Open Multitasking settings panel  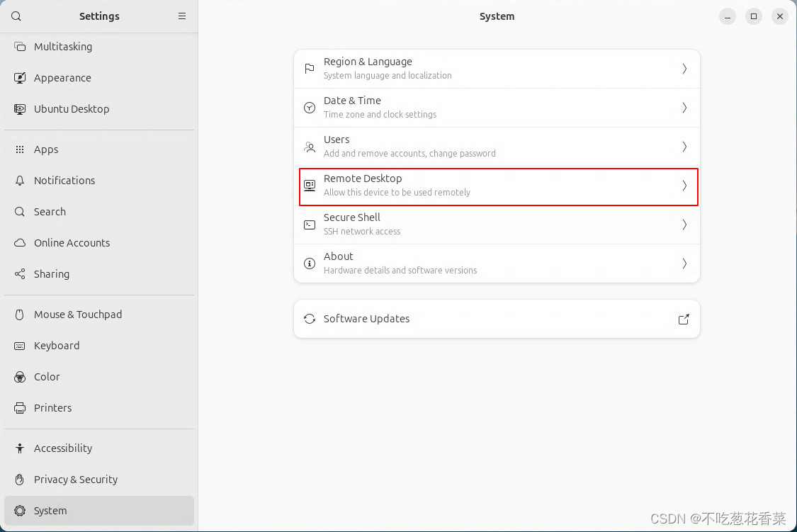[99, 47]
